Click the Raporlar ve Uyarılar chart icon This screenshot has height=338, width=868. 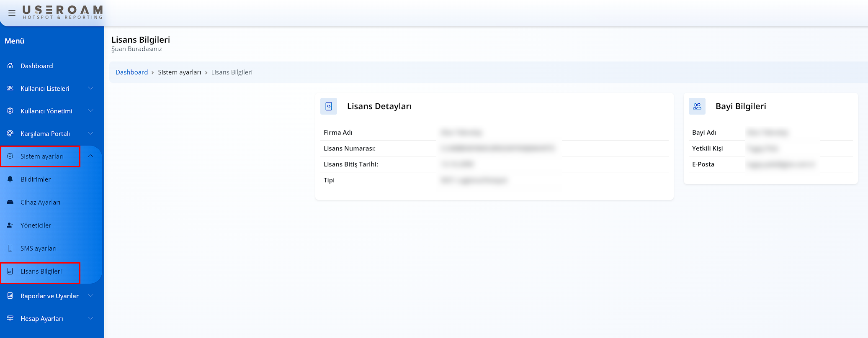[x=10, y=296]
